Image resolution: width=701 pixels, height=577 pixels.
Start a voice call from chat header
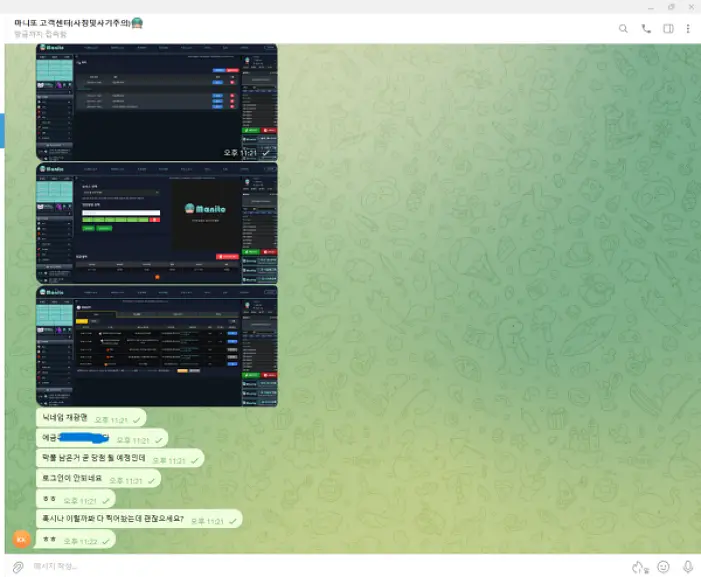pos(646,29)
